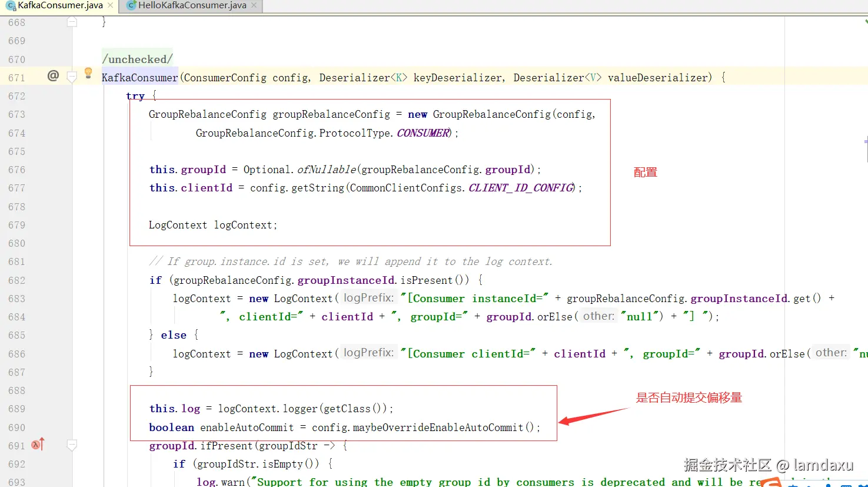Click the CONSUMER constant on line 674
The image size is (868, 487).
pos(423,133)
